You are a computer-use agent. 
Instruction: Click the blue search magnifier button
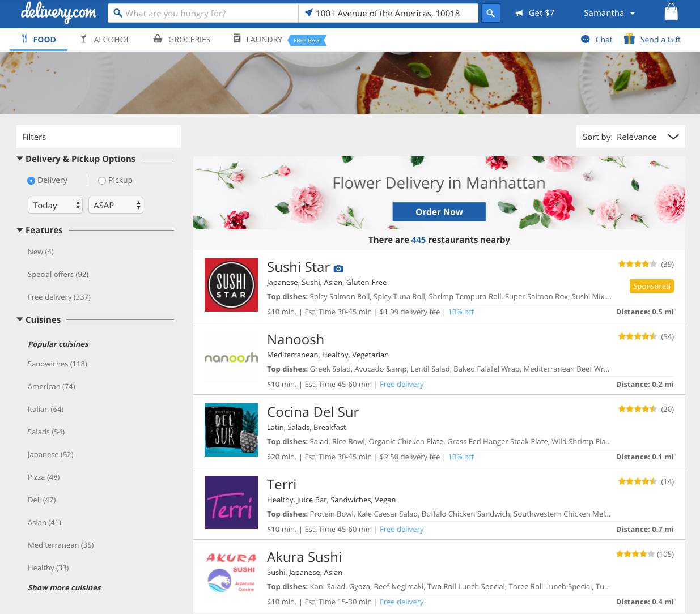pos(491,13)
